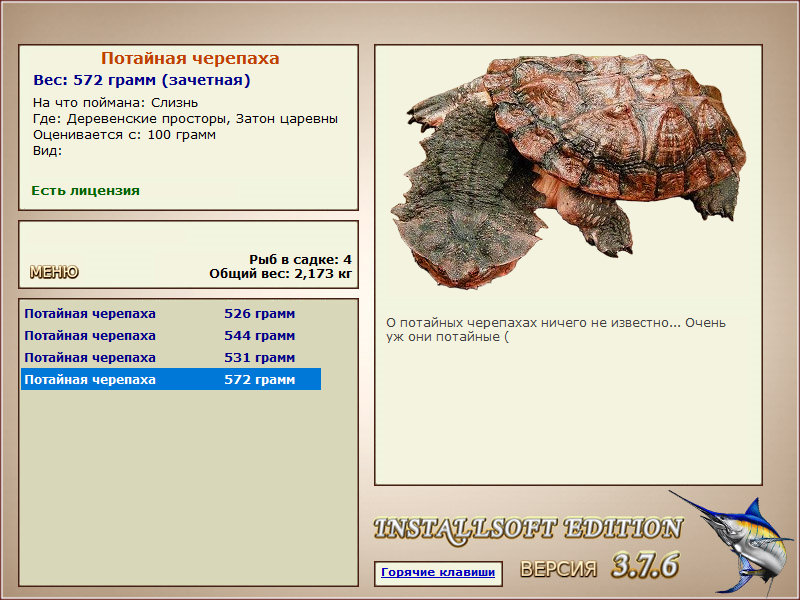800x600 pixels.
Task: Click the Рыб в садке: 4 counter
Action: (x=301, y=260)
